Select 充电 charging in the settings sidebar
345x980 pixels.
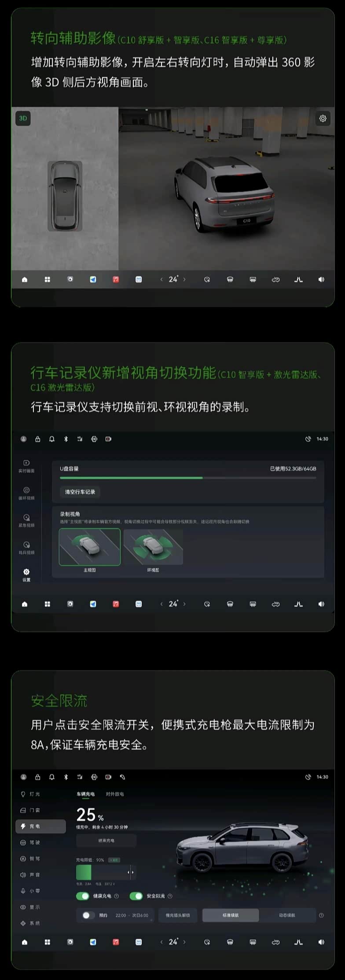[40, 826]
